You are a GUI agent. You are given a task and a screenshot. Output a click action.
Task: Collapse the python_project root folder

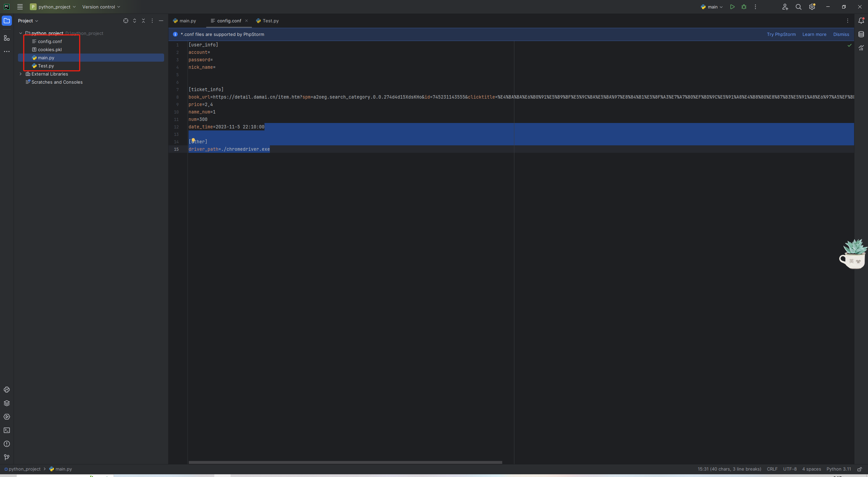pyautogui.click(x=21, y=33)
